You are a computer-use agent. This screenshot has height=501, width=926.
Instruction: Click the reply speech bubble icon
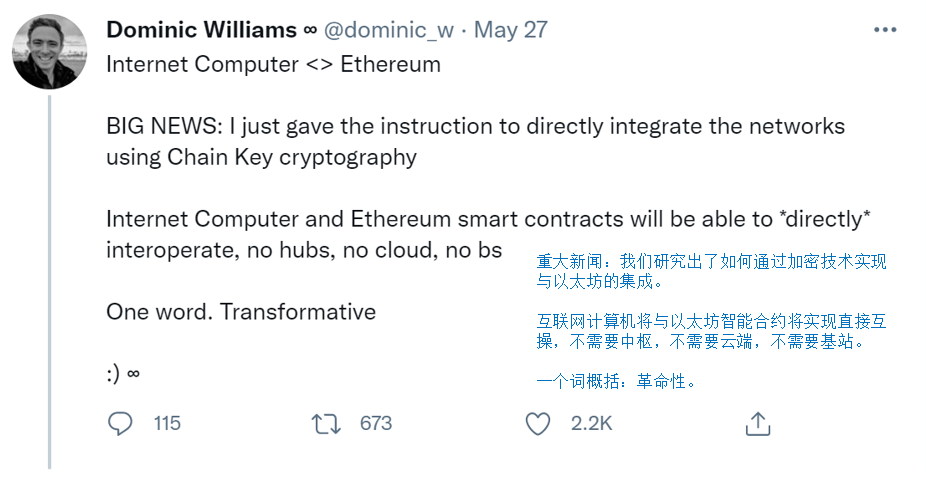click(120, 424)
